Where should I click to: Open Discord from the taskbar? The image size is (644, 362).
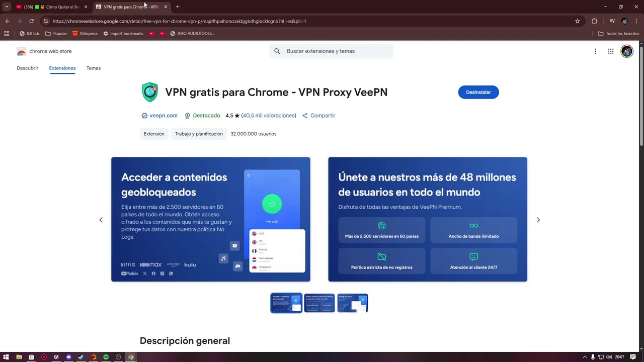(x=69, y=357)
